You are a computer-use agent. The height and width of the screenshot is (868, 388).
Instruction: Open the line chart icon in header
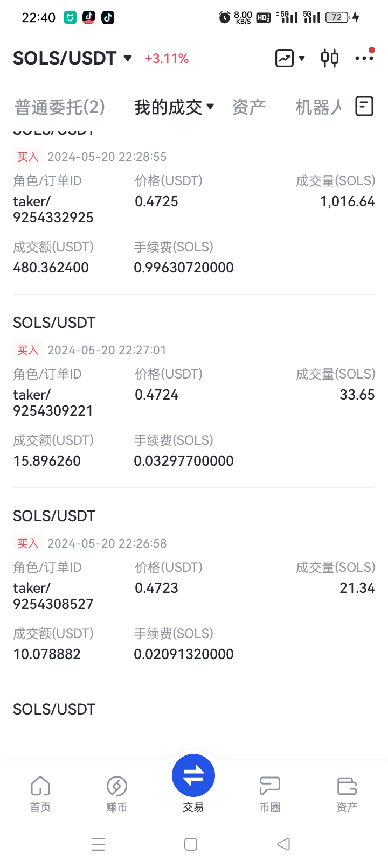(285, 58)
